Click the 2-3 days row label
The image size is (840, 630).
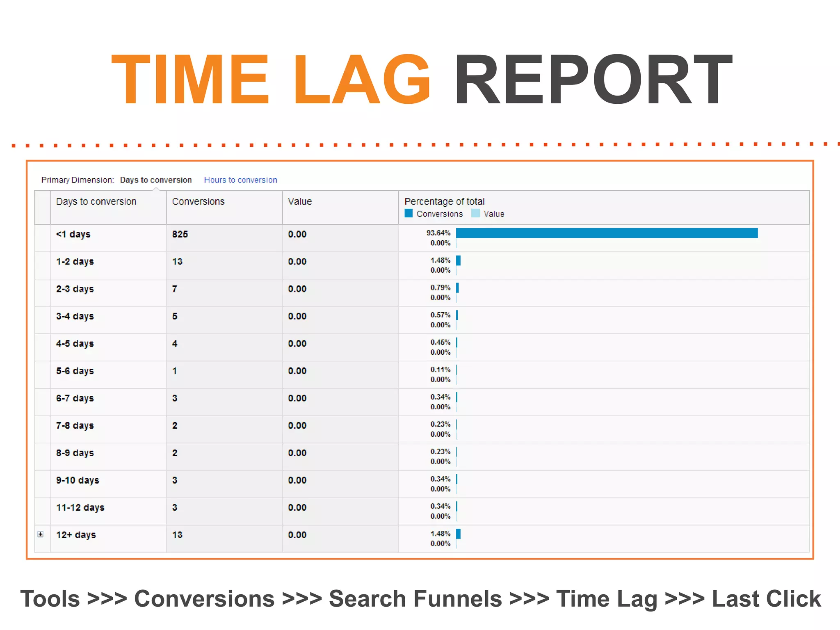[x=75, y=289]
